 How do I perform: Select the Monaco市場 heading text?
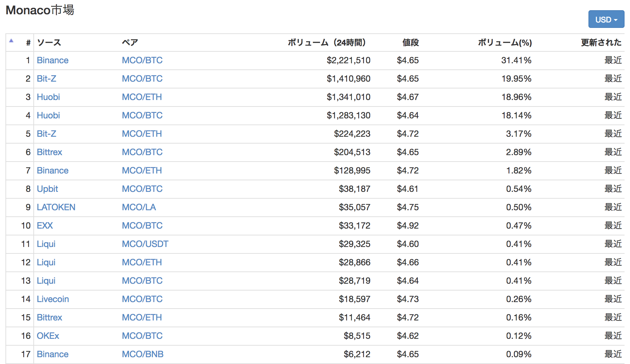click(x=40, y=10)
